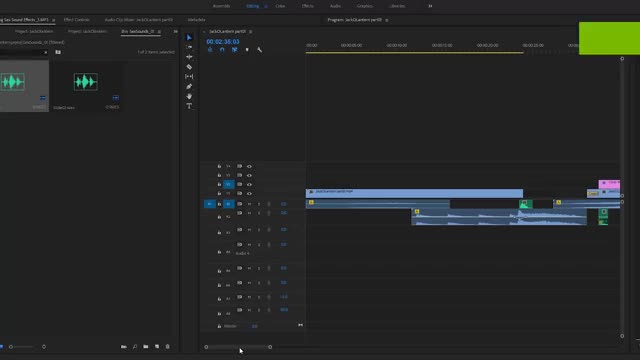Screen dimensions: 640x360
Task: Open the Effect Controls tab
Action: tap(76, 20)
